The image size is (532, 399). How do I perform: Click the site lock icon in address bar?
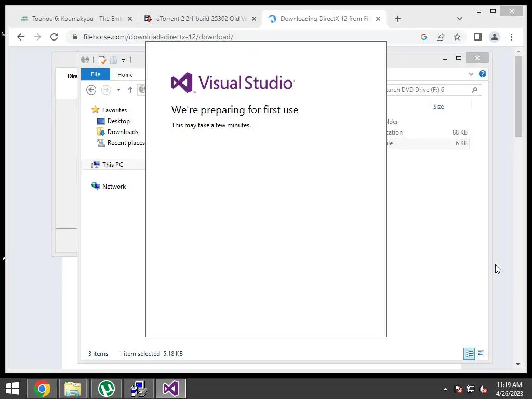pyautogui.click(x=75, y=37)
